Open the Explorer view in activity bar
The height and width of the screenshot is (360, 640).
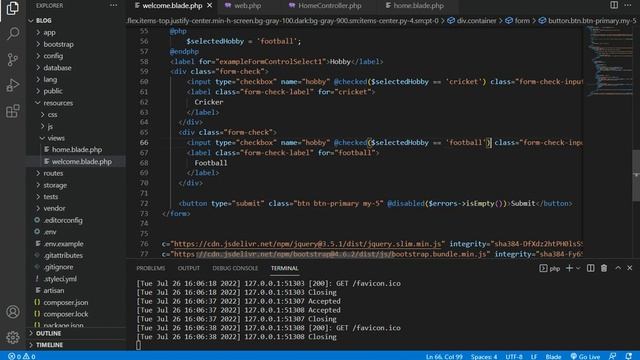(x=13, y=8)
